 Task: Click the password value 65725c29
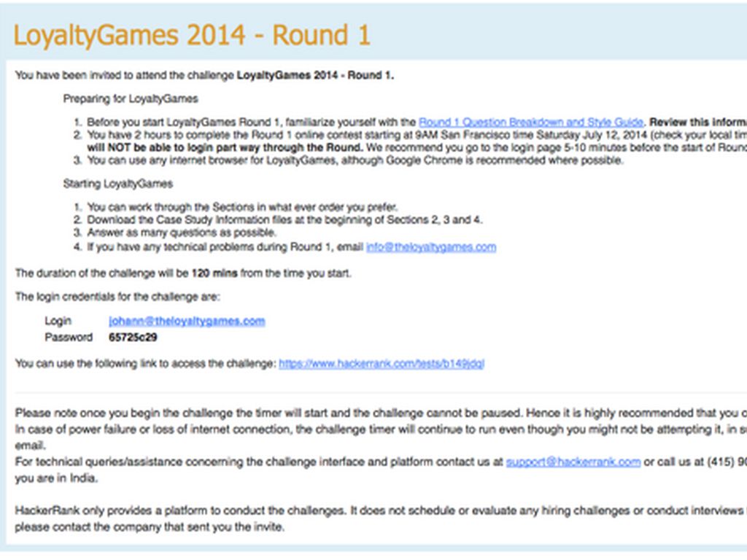[x=133, y=338]
